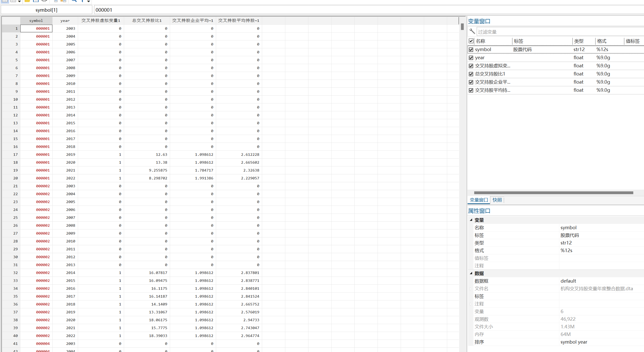Click the printer icon in the toolbar
Screen dimensions: 644x352
tap(44, 1)
